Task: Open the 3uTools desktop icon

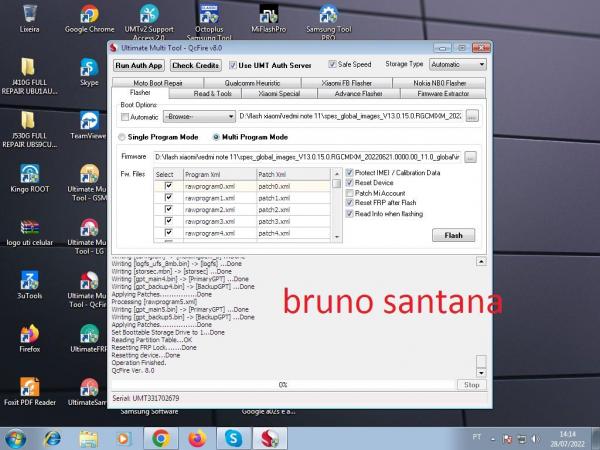Action: click(29, 285)
